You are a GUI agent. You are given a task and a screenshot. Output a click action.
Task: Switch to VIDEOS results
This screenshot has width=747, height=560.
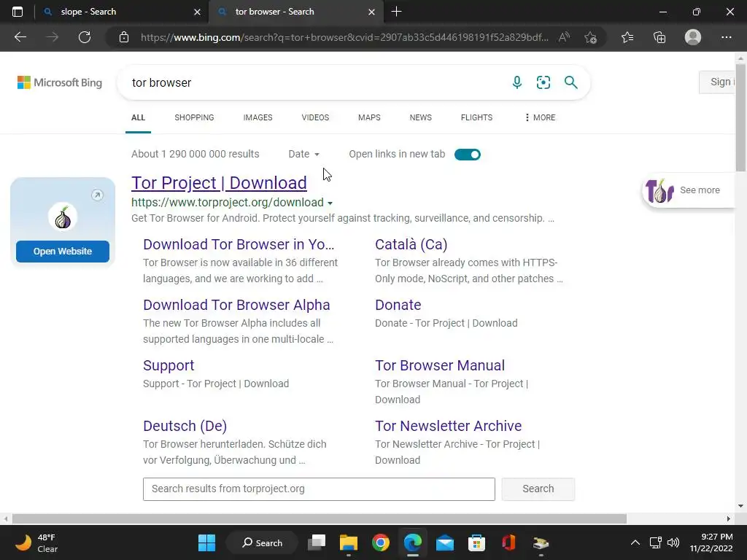(x=315, y=117)
